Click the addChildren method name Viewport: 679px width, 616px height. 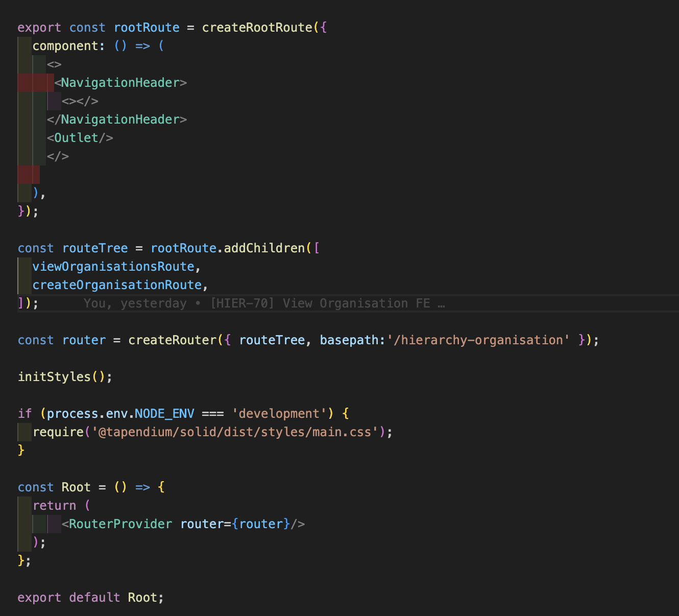264,248
